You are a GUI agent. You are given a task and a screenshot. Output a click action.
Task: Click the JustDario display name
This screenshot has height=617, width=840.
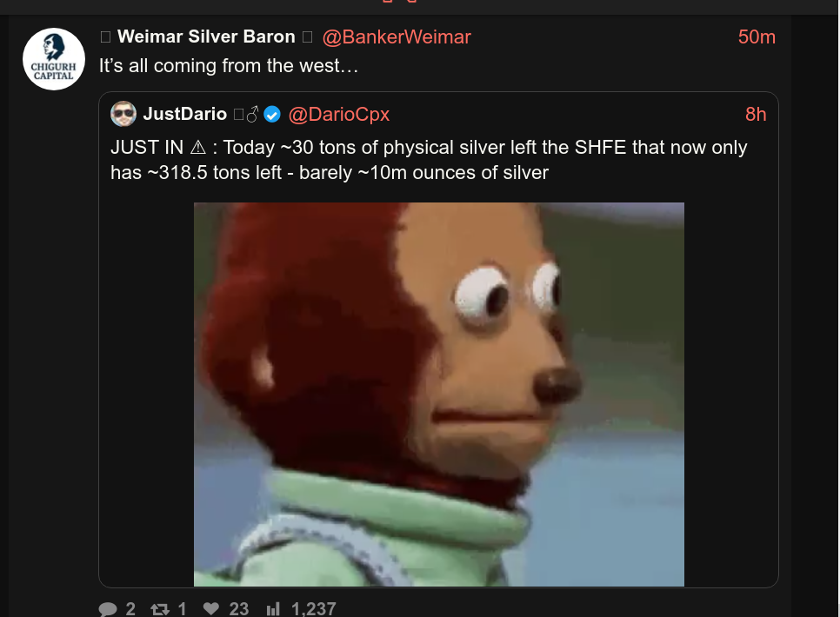click(x=185, y=114)
